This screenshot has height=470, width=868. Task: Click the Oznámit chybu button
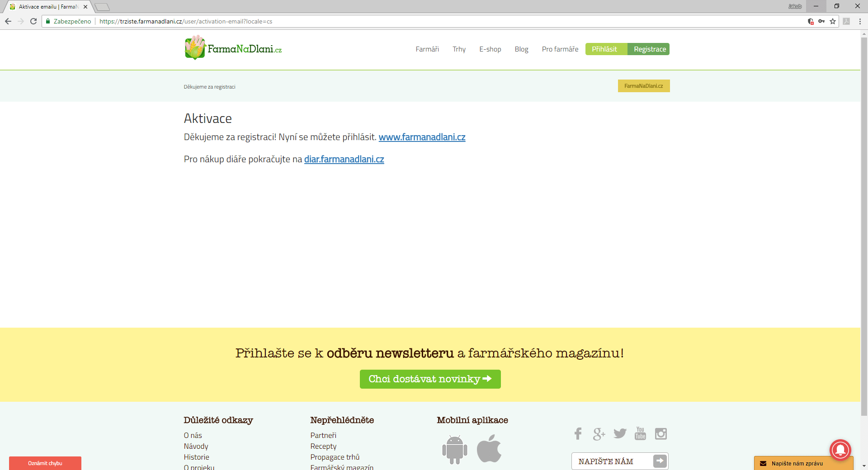click(x=45, y=463)
